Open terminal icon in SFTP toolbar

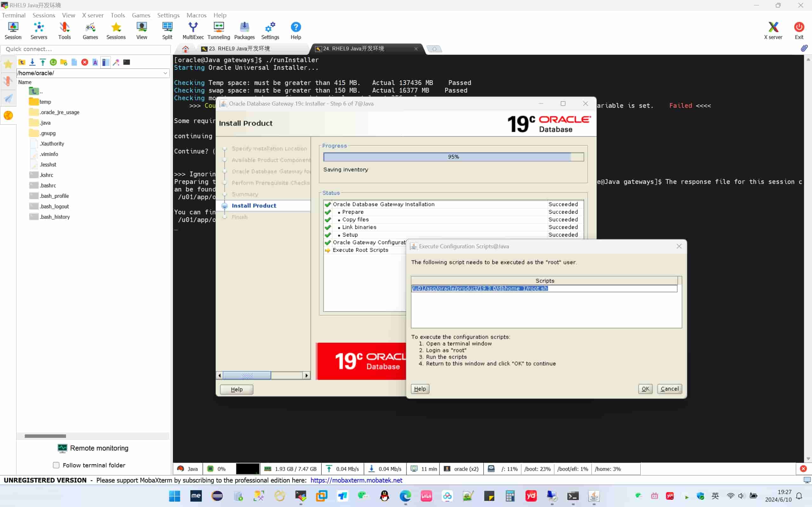[127, 62]
